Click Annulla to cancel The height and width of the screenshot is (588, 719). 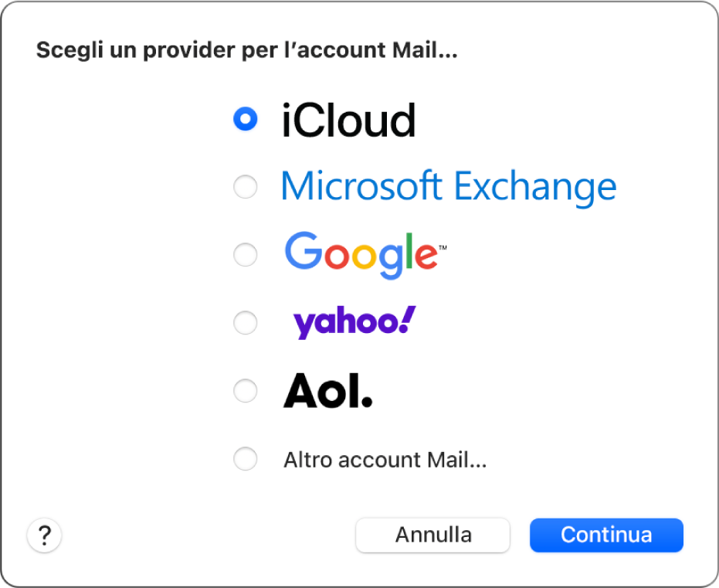(x=432, y=535)
